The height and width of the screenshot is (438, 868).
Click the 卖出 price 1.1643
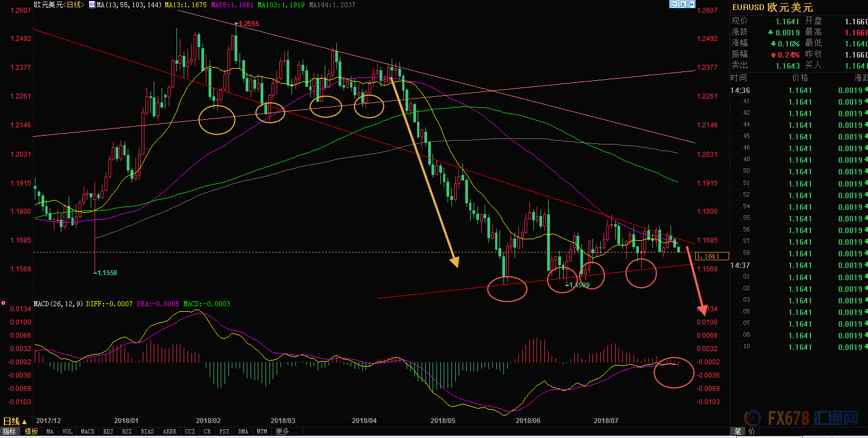[x=787, y=66]
